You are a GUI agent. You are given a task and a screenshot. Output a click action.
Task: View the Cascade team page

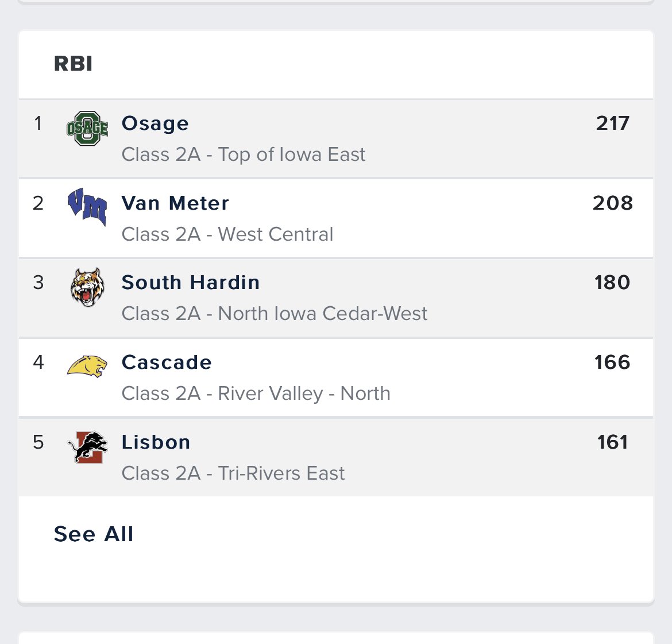(167, 363)
